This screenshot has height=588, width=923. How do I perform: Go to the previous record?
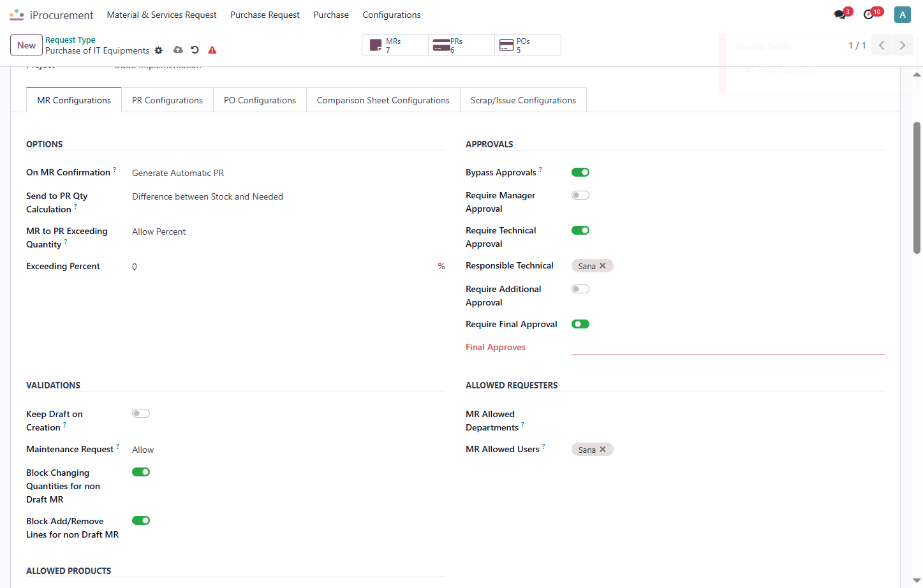click(882, 45)
